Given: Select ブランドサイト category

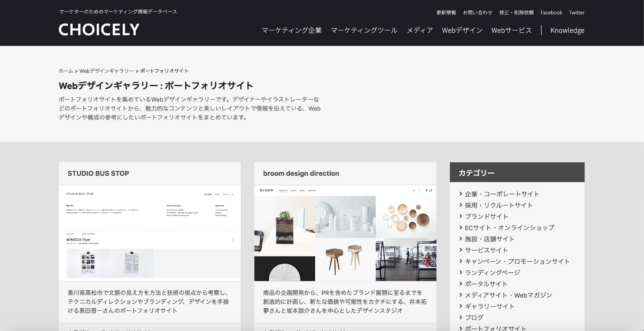Looking at the screenshot, I should pos(486,217).
